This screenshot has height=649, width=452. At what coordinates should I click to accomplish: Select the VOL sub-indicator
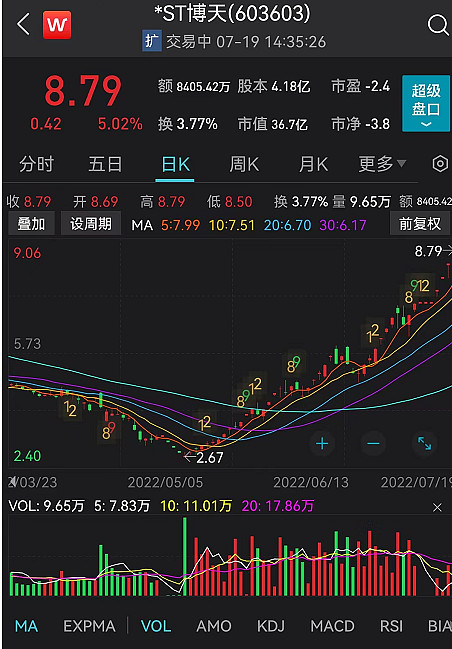tap(156, 626)
